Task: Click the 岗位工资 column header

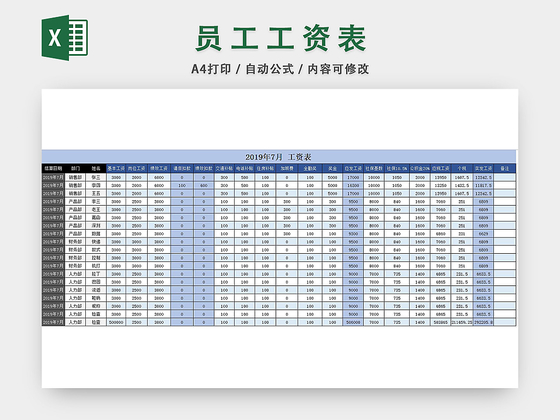Action: tap(137, 168)
